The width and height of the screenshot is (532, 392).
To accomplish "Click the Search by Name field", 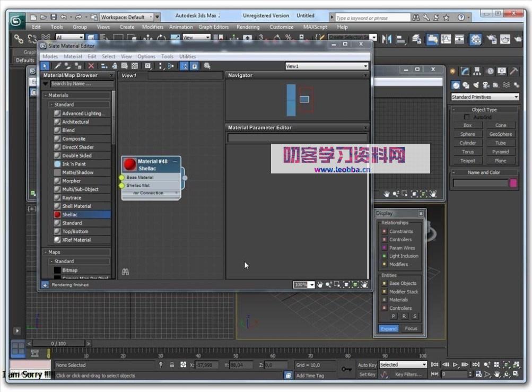I will 82,84.
